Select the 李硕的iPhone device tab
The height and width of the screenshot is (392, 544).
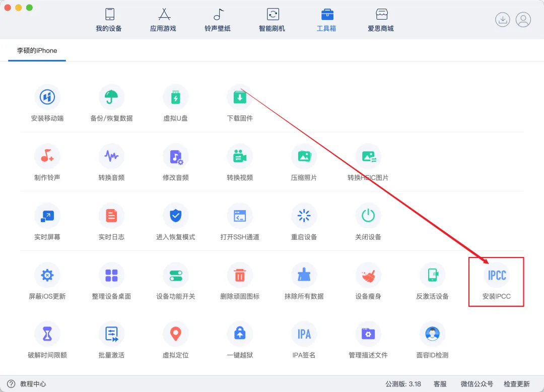(37, 51)
